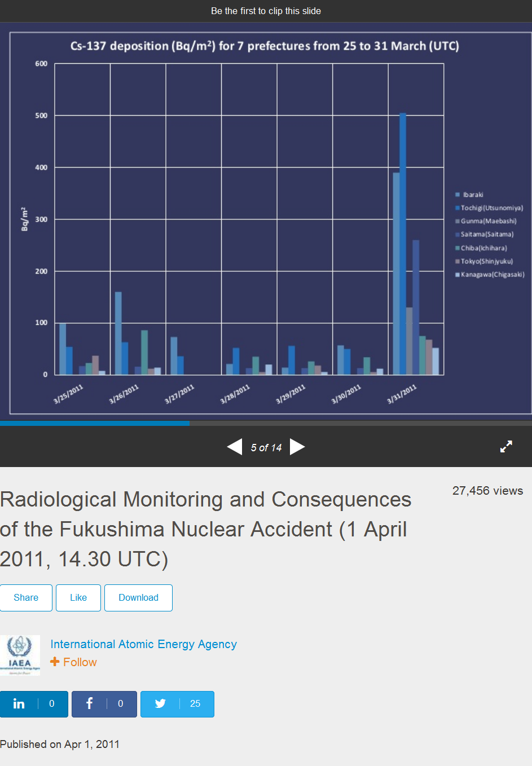Click the slide progress bar

[x=266, y=422]
